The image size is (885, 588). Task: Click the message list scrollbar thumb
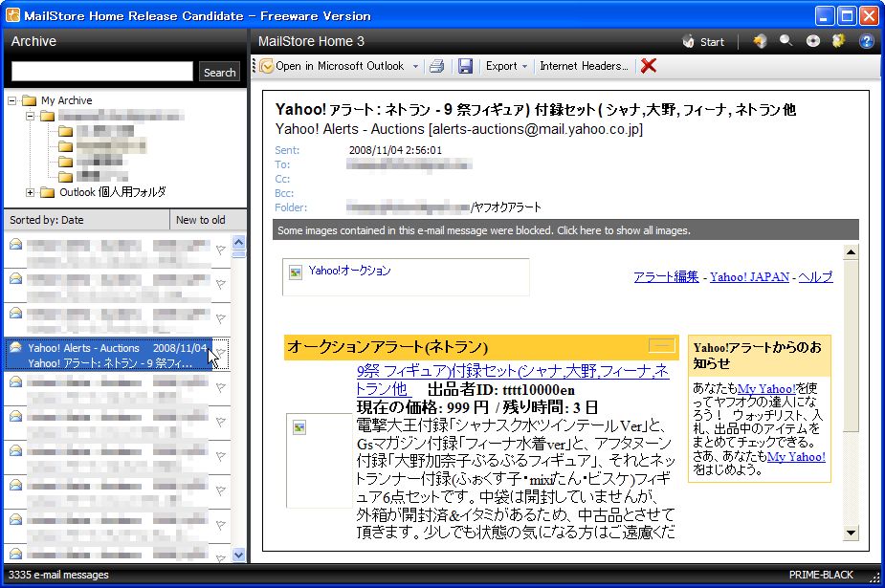coord(239,254)
